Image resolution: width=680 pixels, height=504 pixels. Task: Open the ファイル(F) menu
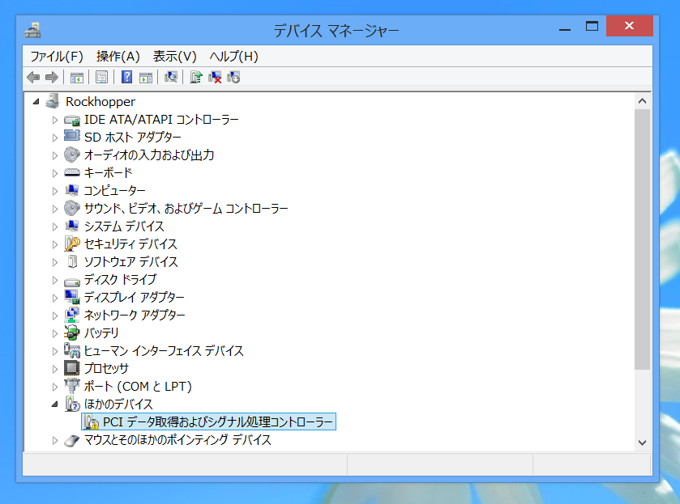click(x=56, y=56)
